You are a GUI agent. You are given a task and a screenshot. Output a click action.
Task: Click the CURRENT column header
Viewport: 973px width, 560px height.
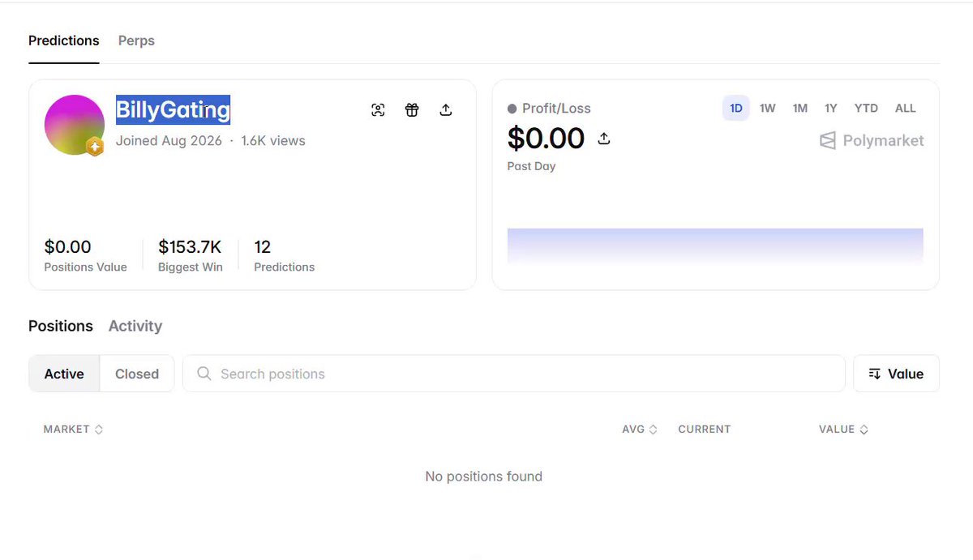pyautogui.click(x=704, y=429)
